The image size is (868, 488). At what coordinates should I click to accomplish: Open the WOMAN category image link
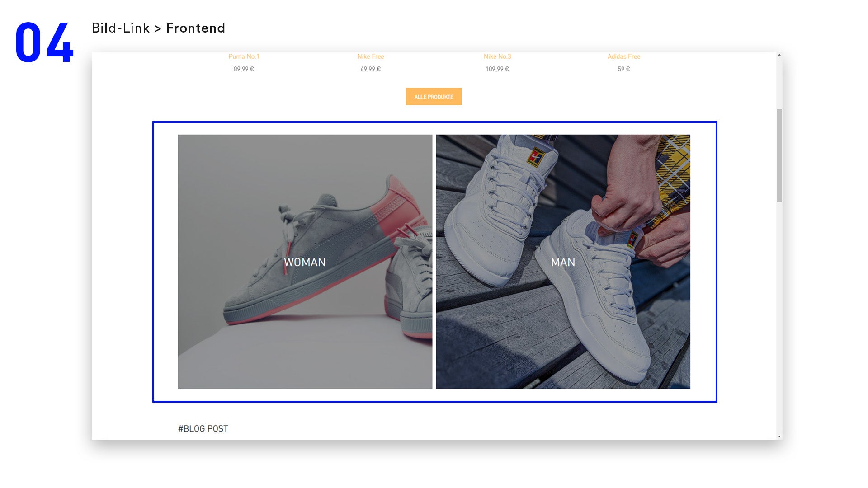(305, 262)
